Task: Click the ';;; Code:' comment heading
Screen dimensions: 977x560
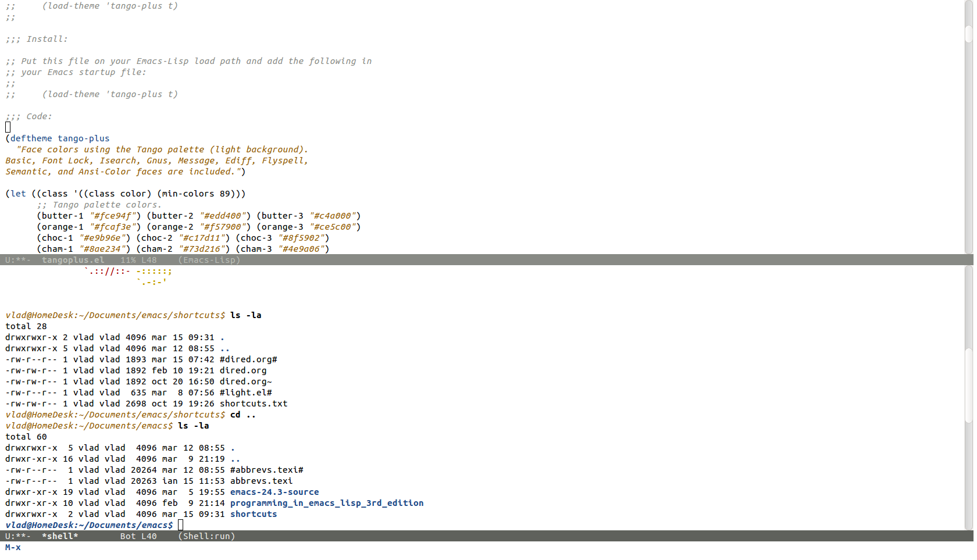Action: [x=28, y=116]
